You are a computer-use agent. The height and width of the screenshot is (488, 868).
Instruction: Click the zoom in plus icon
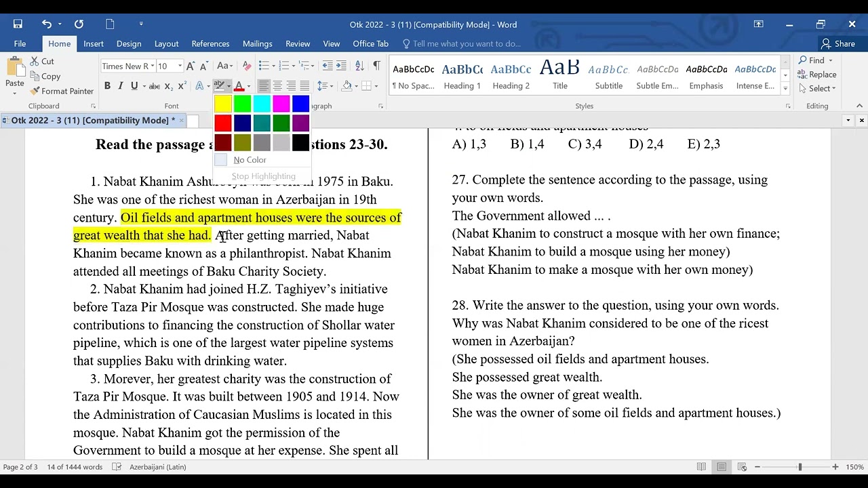[x=835, y=467]
